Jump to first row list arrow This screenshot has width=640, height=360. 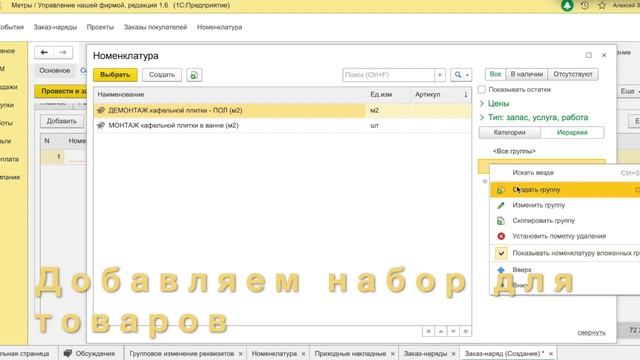[x=428, y=331]
